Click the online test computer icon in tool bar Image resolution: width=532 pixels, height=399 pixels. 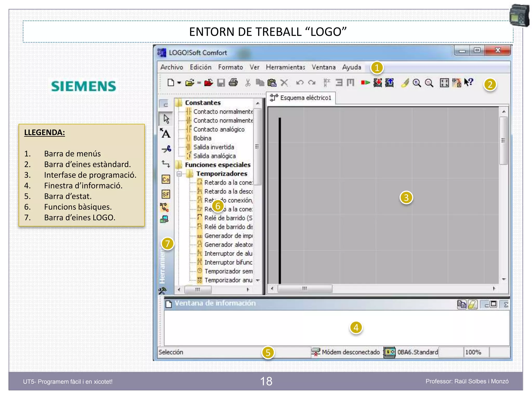[164, 220]
